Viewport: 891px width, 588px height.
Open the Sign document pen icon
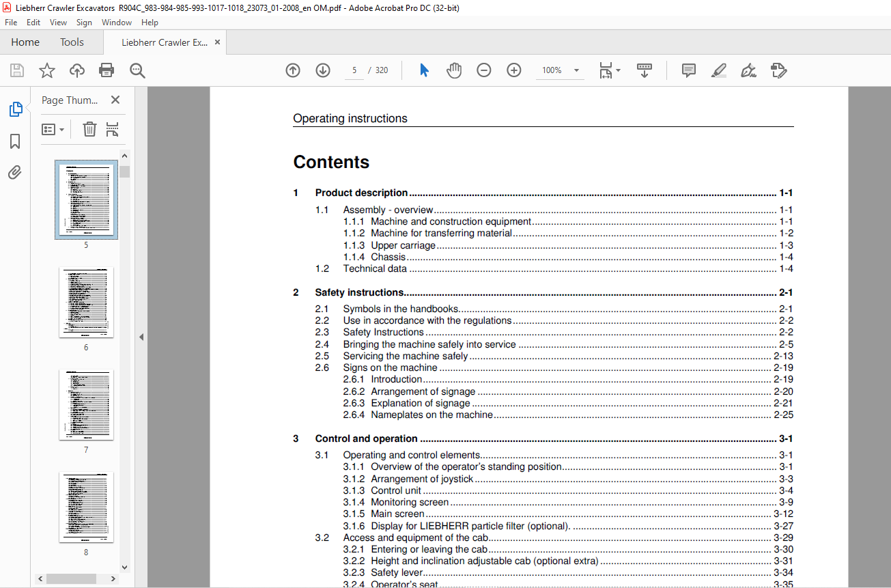point(748,70)
